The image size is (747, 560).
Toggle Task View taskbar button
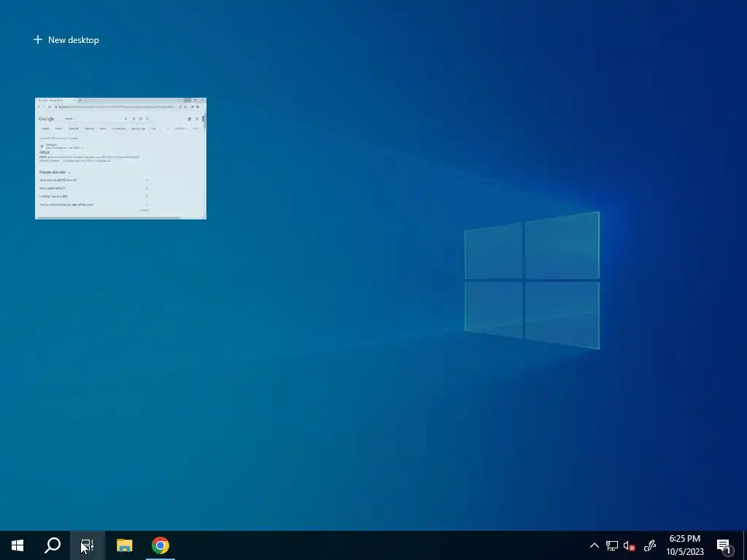click(x=88, y=545)
